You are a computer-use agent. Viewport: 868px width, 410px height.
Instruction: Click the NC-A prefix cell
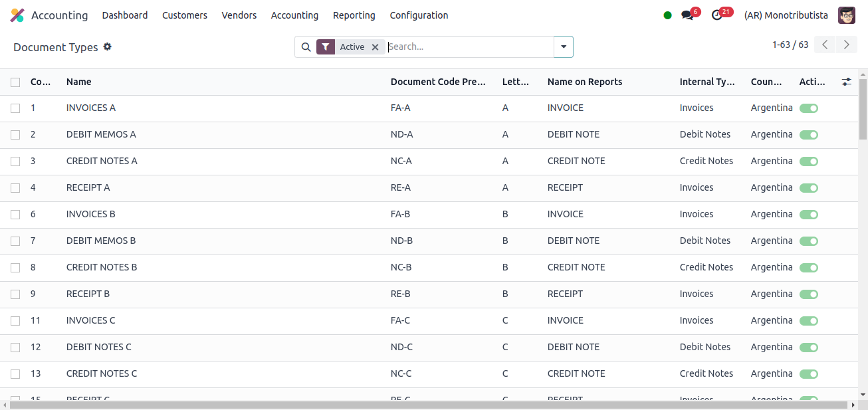[x=401, y=161]
